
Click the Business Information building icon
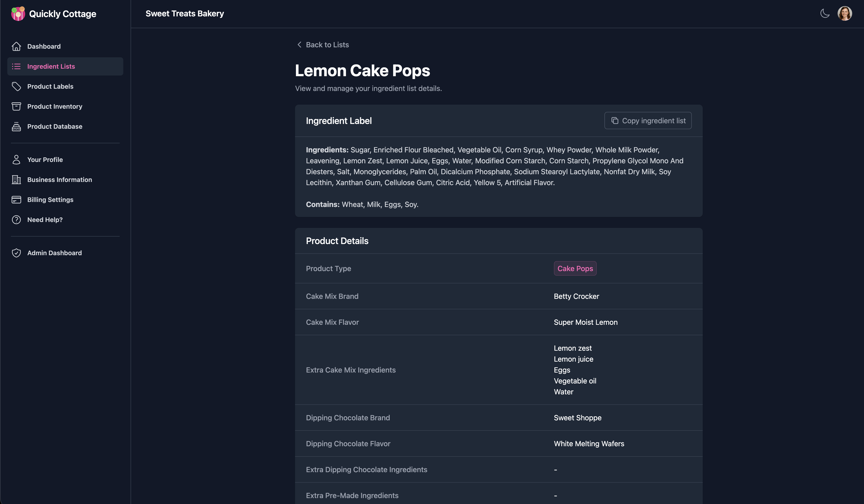click(17, 179)
